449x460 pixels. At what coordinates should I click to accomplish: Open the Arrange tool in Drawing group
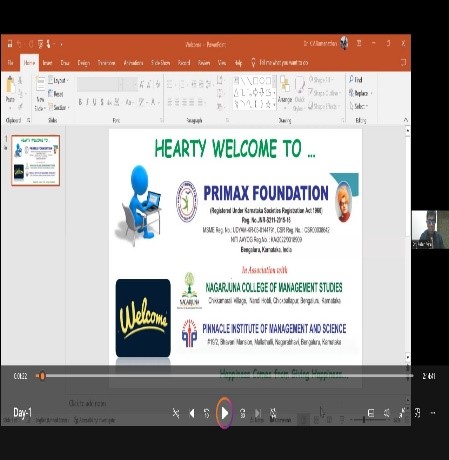point(285,92)
